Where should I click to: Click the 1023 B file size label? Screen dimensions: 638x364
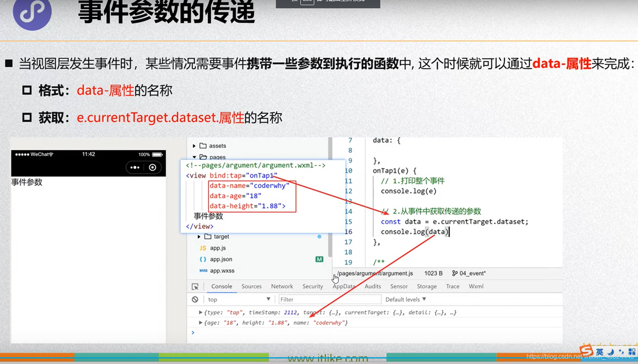coord(433,273)
